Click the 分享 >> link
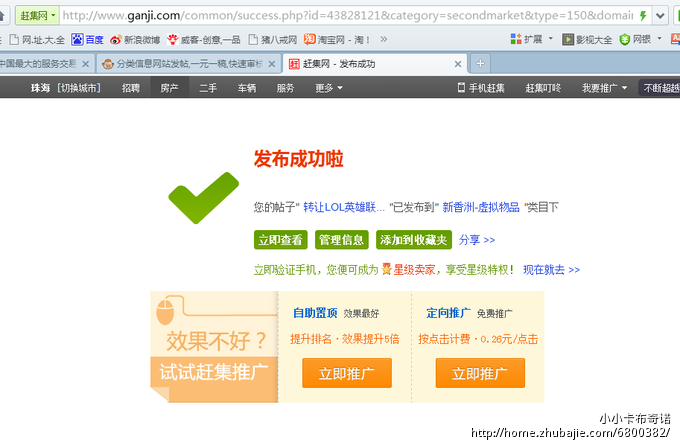This screenshot has width=680, height=440. tap(477, 240)
